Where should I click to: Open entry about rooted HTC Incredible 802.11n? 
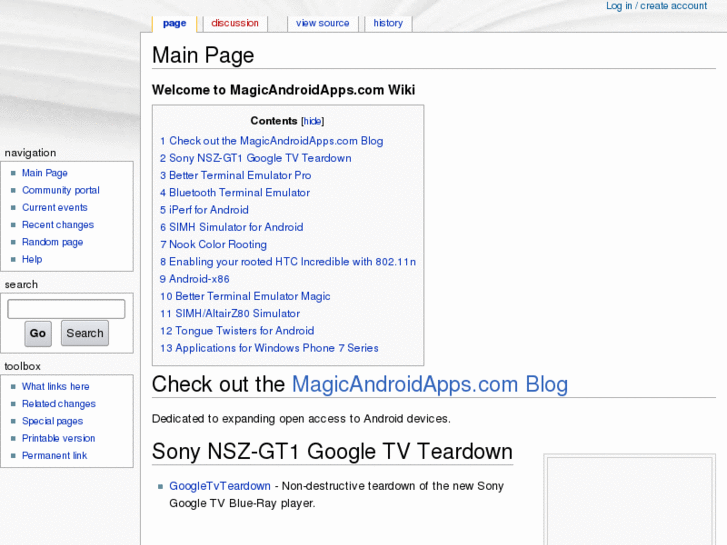pos(288,262)
